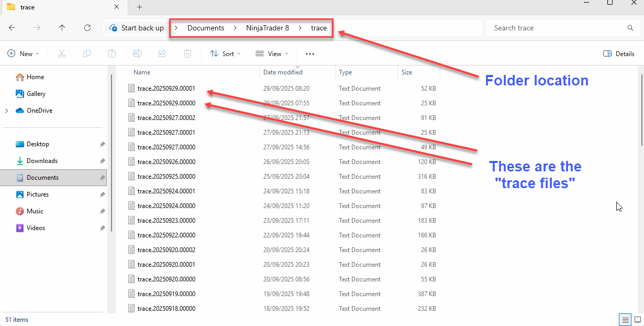Switch to details list view icon
Image resolution: width=644 pixels, height=326 pixels.
coord(625,319)
